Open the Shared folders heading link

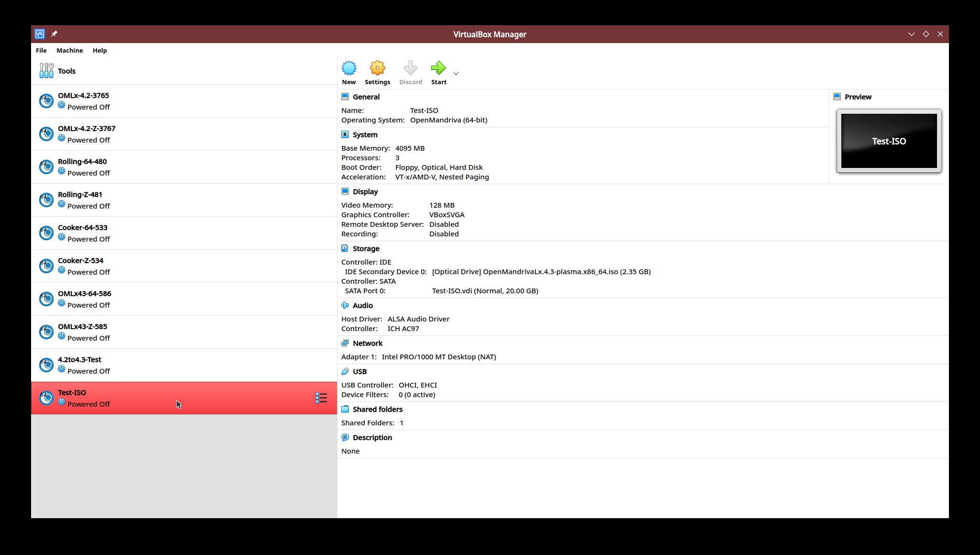(x=378, y=409)
